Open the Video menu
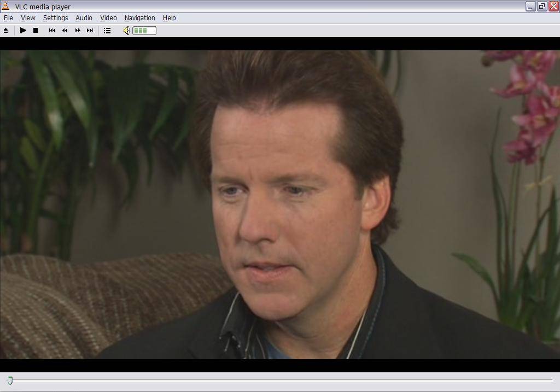 pos(108,18)
